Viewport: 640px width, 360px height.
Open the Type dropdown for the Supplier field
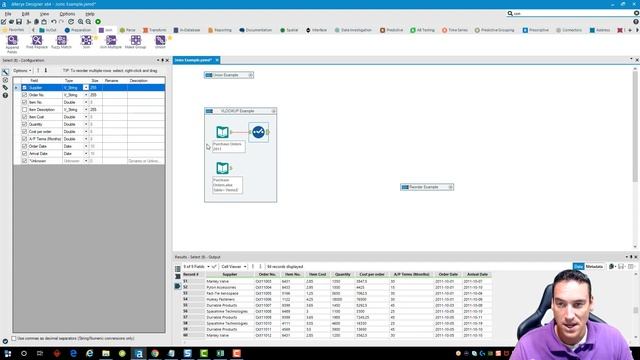86,87
